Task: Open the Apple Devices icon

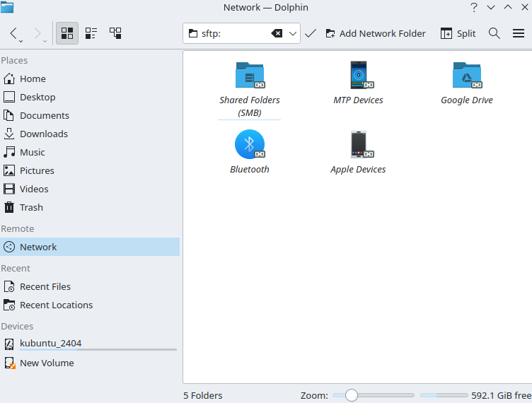Action: click(x=358, y=144)
